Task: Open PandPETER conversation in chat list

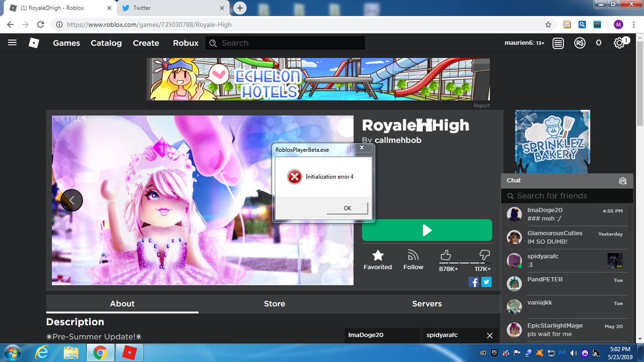Action: pos(567,284)
